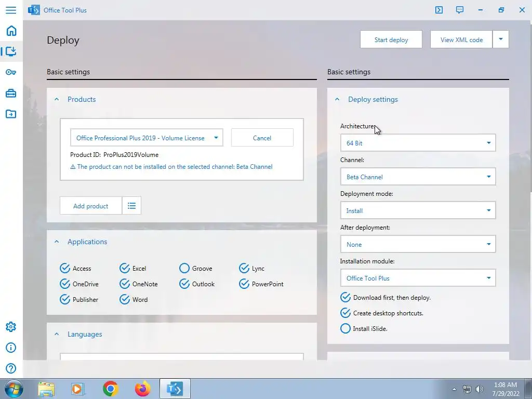
Task: Click the Add product button
Action: click(90, 206)
